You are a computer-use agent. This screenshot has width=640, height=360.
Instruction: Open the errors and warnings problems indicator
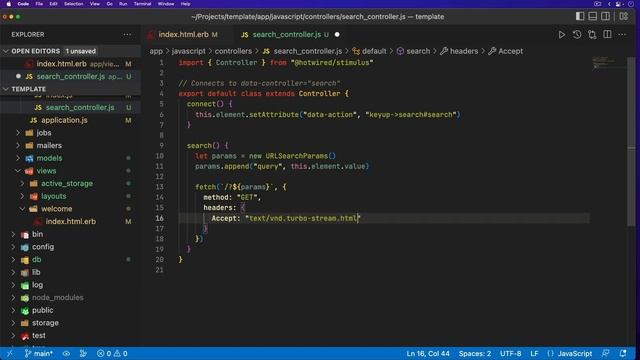point(112,353)
